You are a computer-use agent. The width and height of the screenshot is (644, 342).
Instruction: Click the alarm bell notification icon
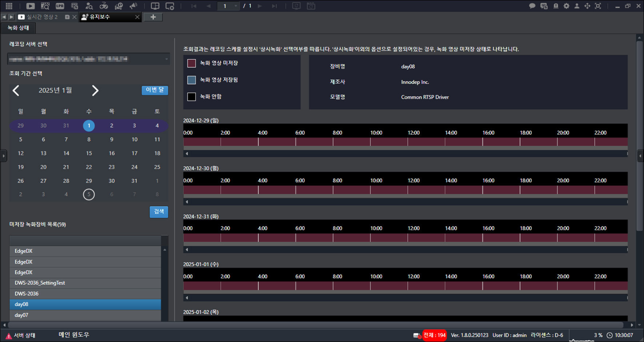point(556,6)
